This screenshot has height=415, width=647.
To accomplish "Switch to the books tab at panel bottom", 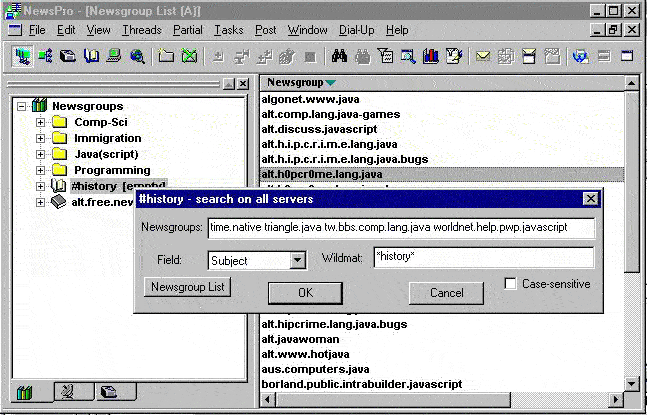I will click(24, 393).
